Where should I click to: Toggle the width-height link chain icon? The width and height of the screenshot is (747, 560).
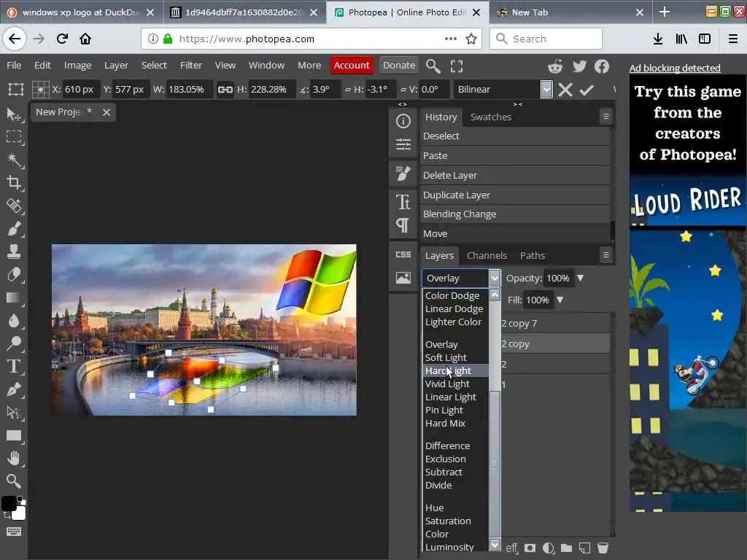225,90
